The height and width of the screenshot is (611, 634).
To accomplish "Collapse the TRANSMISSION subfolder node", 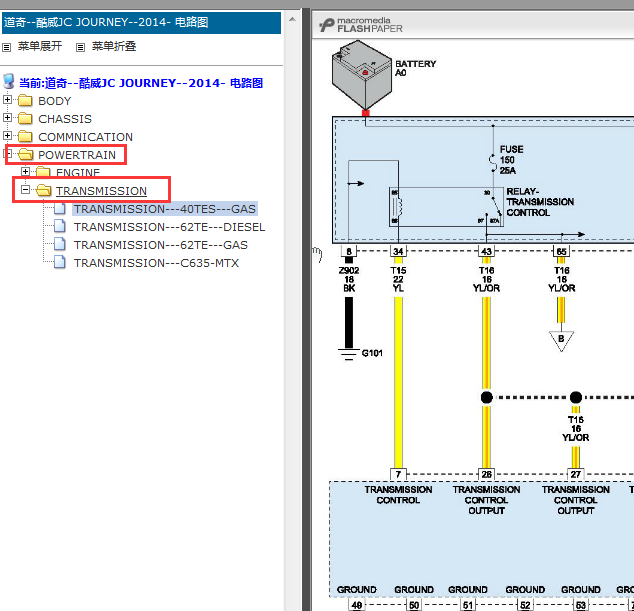I will 25,190.
